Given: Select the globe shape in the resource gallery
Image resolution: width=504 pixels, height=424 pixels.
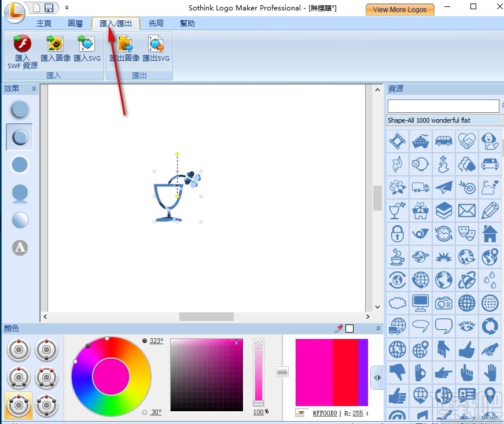Looking at the screenshot, I should click(x=444, y=279).
